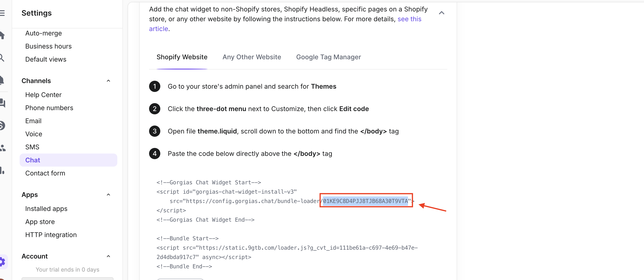Click the Settings gear icon
Image resolution: width=644 pixels, height=280 pixels.
click(x=3, y=262)
